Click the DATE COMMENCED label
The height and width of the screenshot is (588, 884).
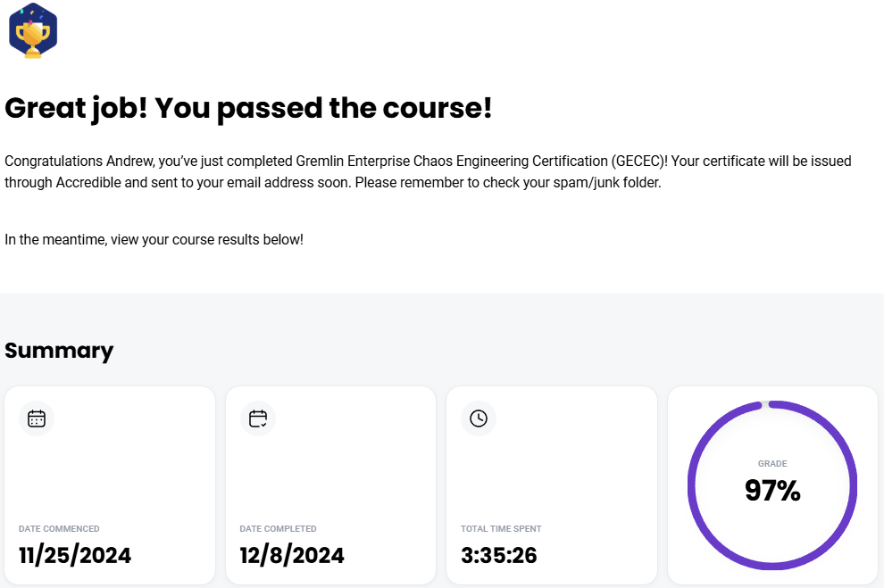[x=59, y=529]
